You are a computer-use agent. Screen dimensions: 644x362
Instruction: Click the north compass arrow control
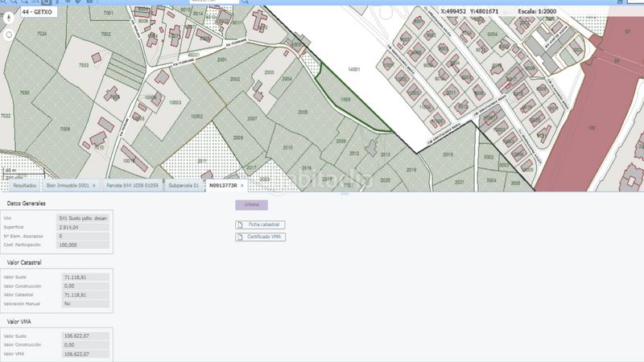point(9,19)
